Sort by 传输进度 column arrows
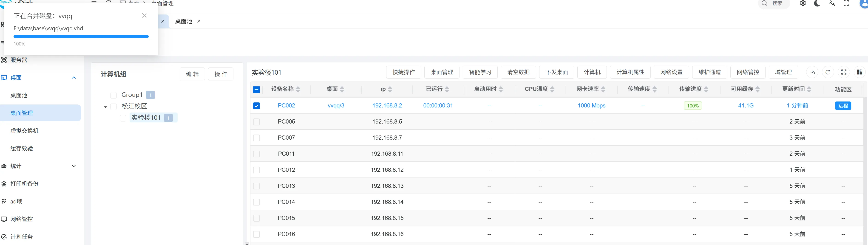Viewport: 868px width, 245px height. pyautogui.click(x=706, y=89)
